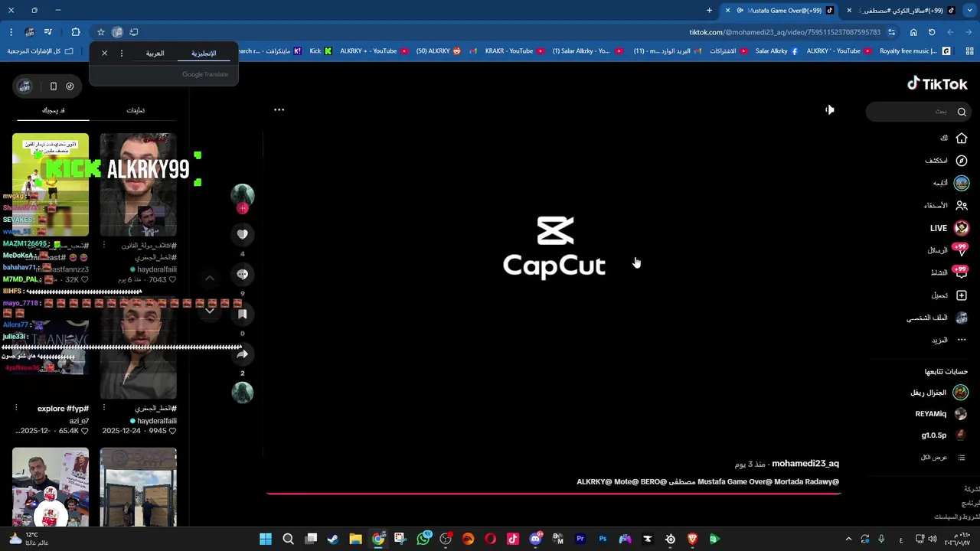
Task: Open the g1.0.5p followed account
Action: coord(944,435)
